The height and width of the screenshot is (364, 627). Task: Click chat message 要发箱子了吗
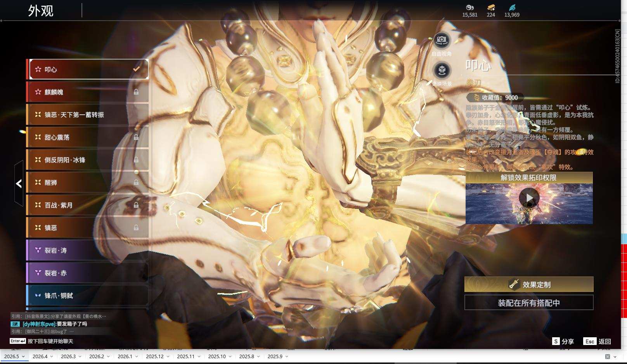(72, 324)
